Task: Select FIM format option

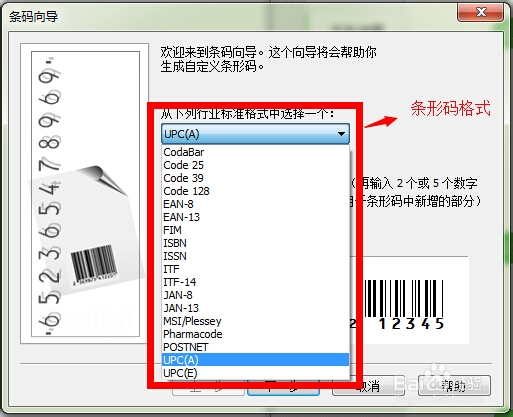Action: click(x=255, y=230)
